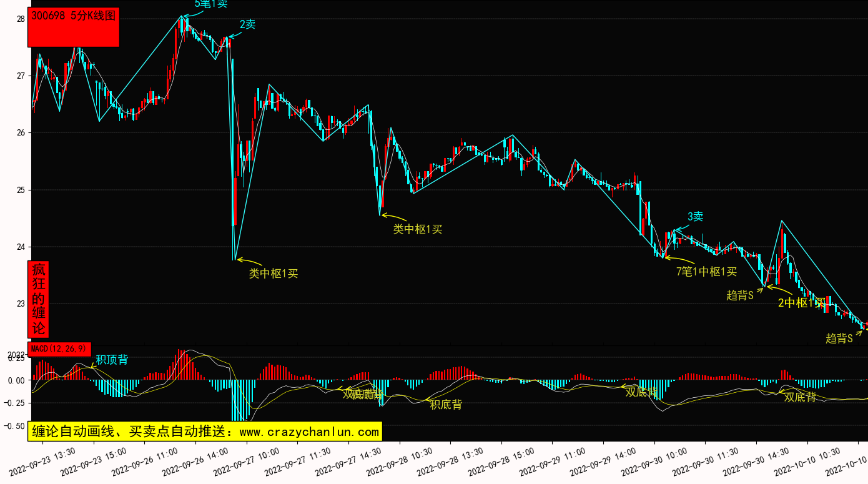The image size is (868, 484).
Task: Select the 7笔1中枢1买 buy annotation
Action: (707, 272)
